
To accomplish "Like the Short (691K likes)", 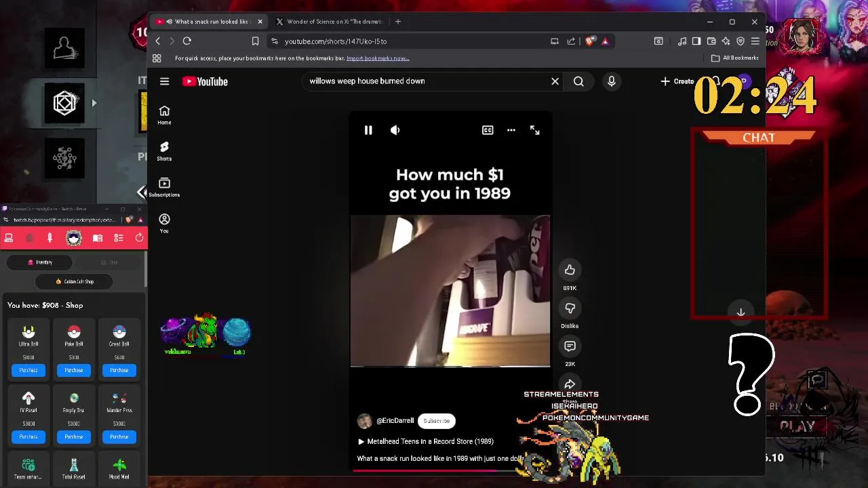I will 570,270.
